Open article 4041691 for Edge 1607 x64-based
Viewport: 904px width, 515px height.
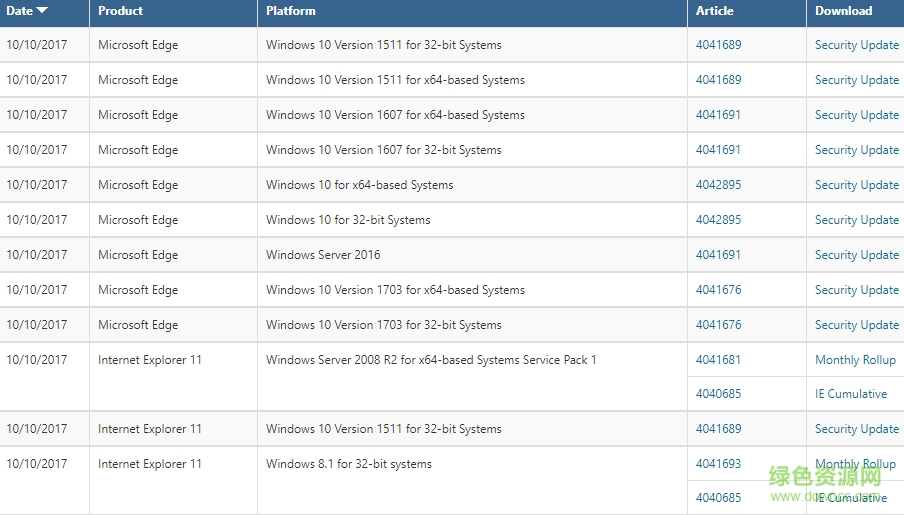click(719, 115)
